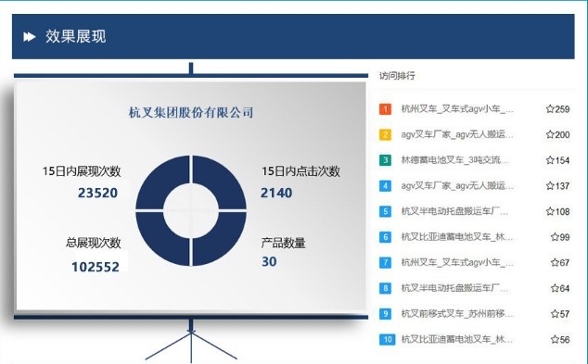Open rank 7 link 杭州叉车_叉车式agv小车
Viewport: 588px width, 364px height.
coord(457,262)
